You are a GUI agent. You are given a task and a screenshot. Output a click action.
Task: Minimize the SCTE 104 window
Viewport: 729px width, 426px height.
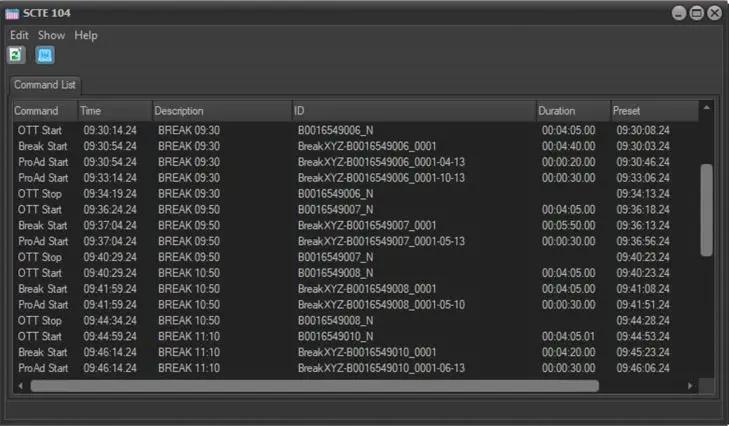click(679, 13)
